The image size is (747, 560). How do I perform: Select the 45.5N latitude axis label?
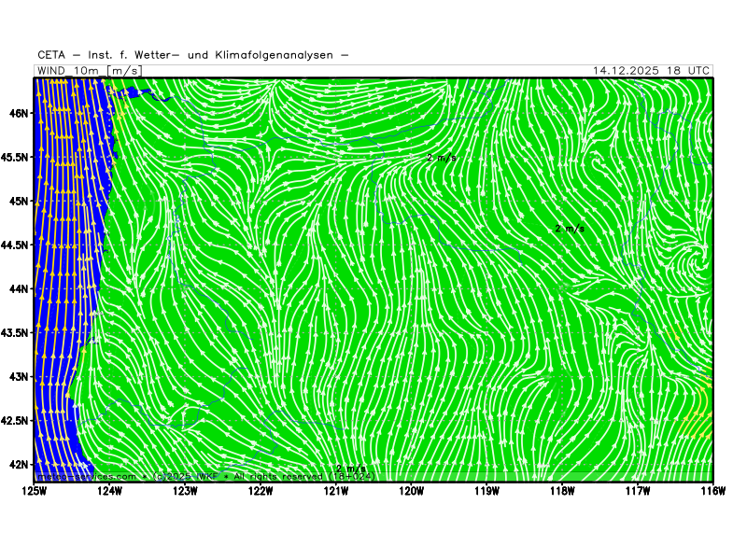click(x=15, y=157)
